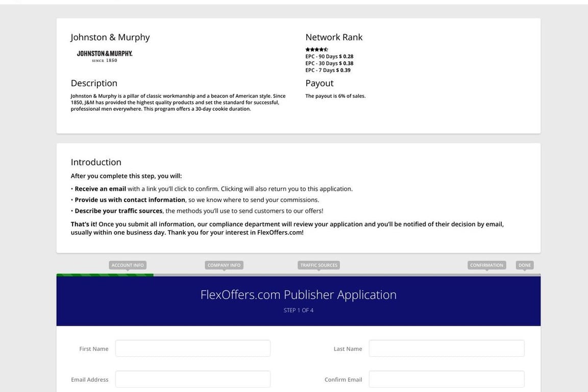This screenshot has width=588, height=392.
Task: Click the Step 1 of 4 text
Action: (x=298, y=310)
